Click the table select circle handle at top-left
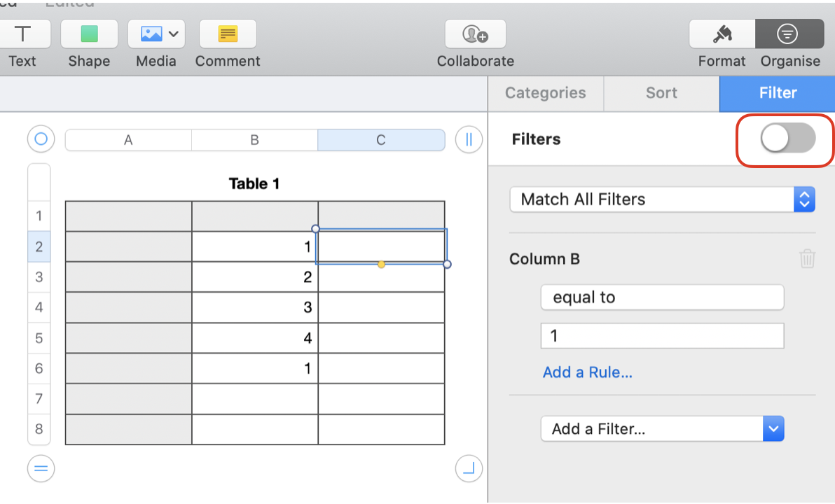This screenshot has height=504, width=835. (41, 139)
